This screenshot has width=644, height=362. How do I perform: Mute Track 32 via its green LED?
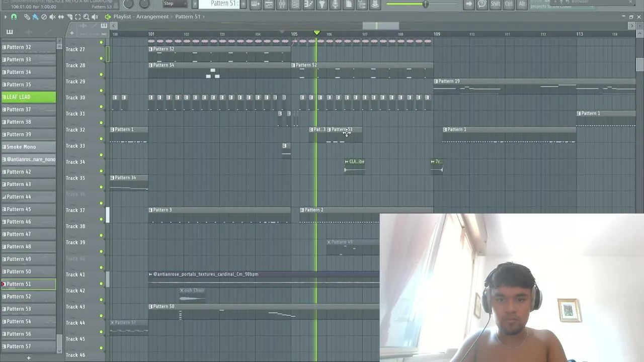[x=101, y=139]
